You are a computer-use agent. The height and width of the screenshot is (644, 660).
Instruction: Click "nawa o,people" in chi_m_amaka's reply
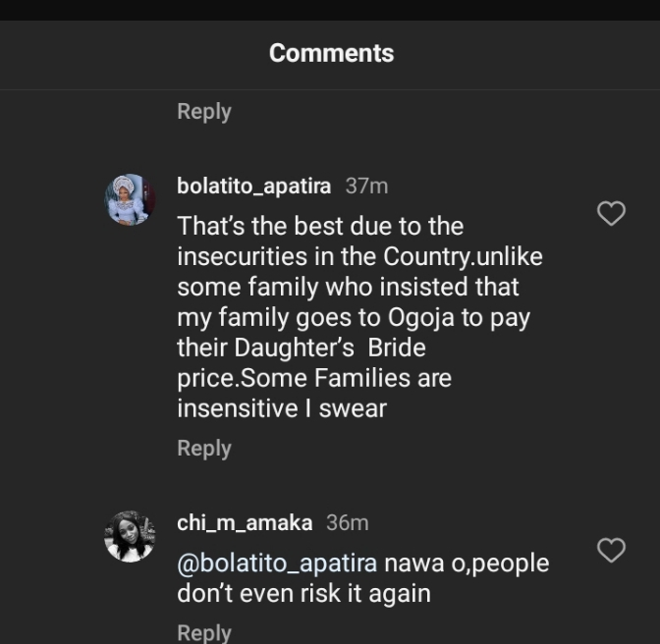467,564
